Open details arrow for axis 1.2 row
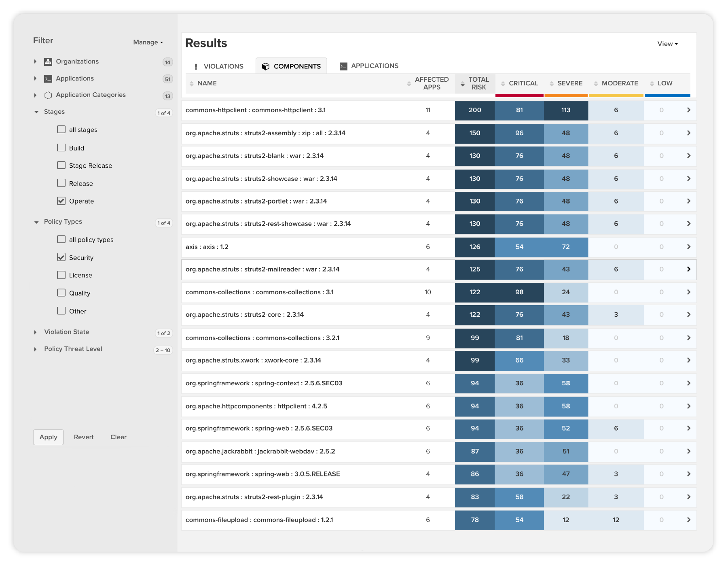The height and width of the screenshot is (567, 728). [x=689, y=247]
